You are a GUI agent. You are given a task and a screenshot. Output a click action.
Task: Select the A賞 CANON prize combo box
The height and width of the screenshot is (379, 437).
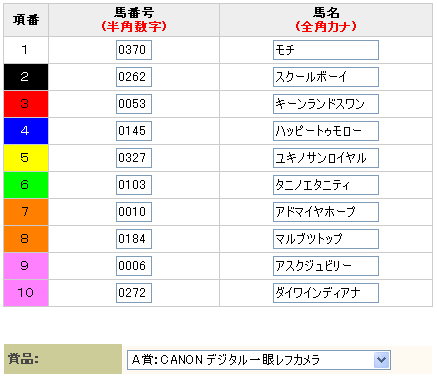[x=259, y=360]
